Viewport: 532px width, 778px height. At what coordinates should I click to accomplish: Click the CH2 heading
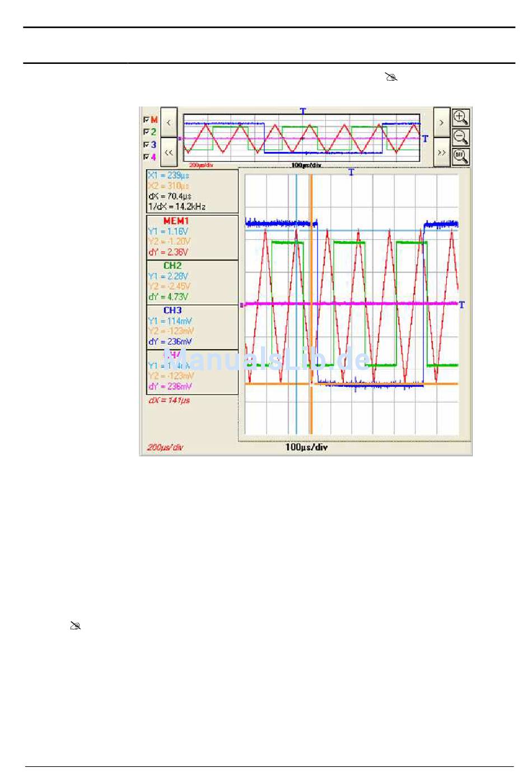(x=172, y=266)
